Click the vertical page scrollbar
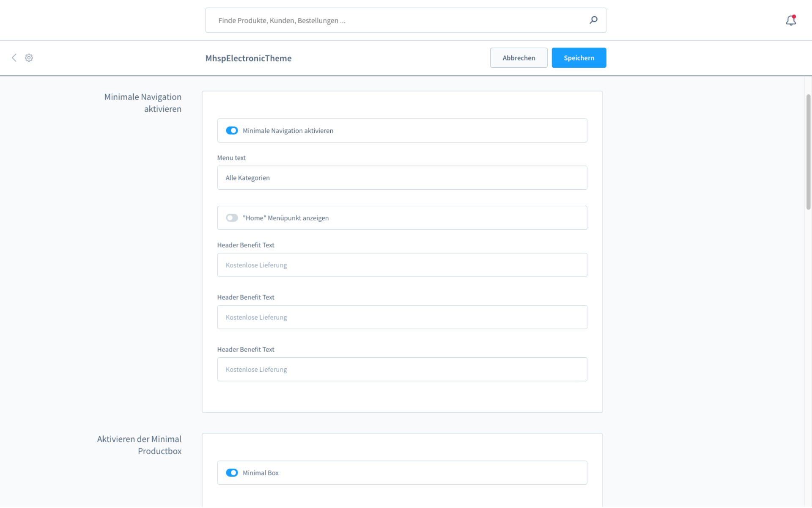Image resolution: width=812 pixels, height=508 pixels. (808, 152)
